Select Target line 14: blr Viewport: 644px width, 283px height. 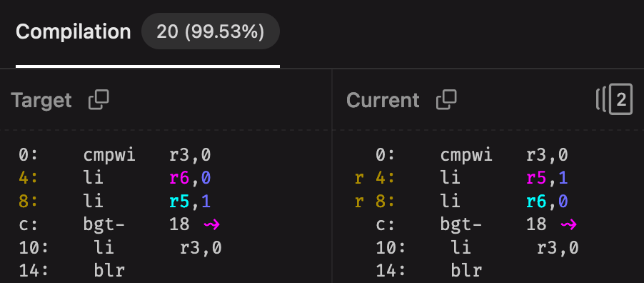[72, 271]
